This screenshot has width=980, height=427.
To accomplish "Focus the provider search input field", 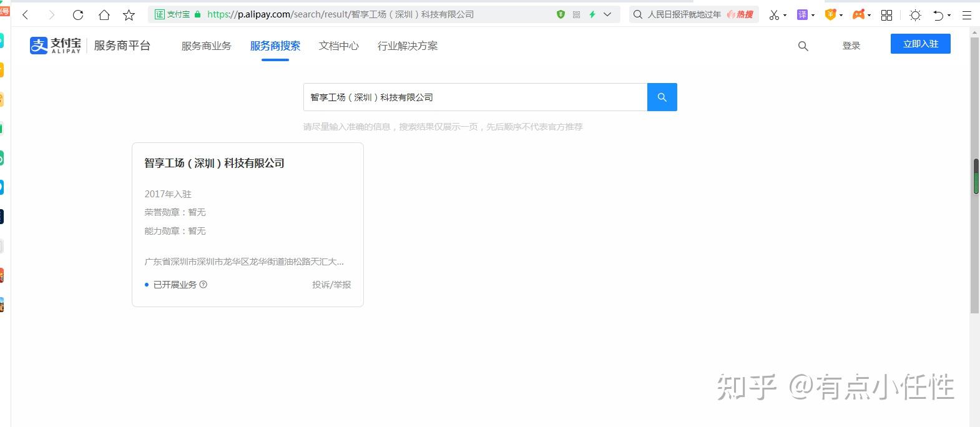I will click(x=475, y=97).
